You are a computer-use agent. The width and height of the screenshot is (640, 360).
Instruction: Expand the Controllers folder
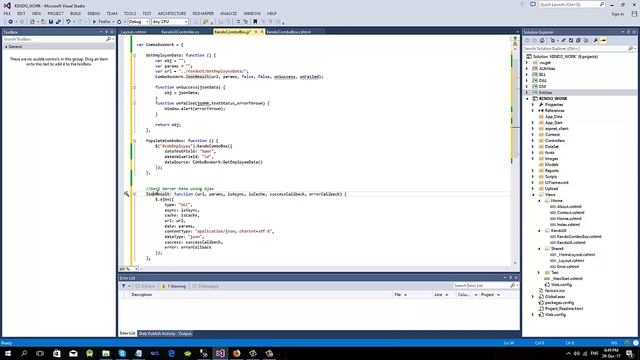tap(533, 140)
